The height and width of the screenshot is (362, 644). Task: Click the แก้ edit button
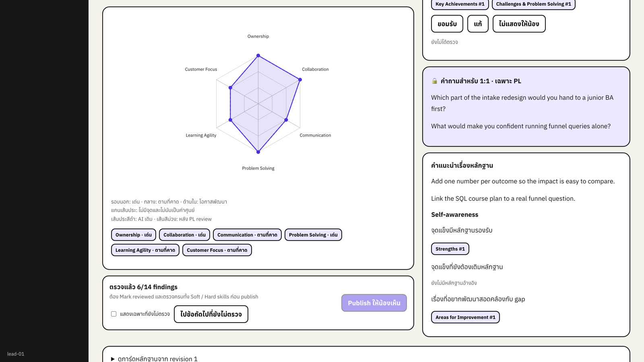coord(478,24)
